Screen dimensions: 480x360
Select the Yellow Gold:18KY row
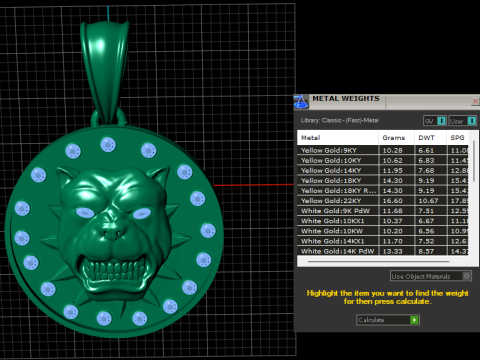[x=383, y=180]
